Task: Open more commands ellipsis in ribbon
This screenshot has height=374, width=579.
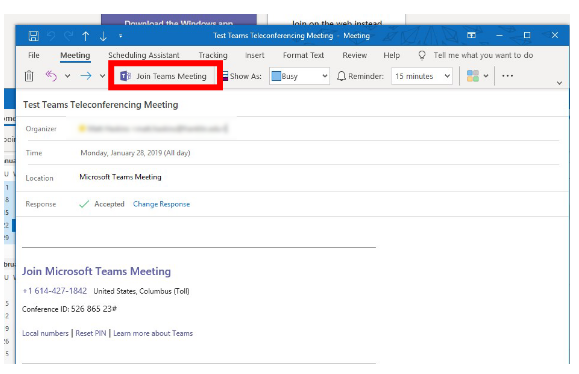Action: pyautogui.click(x=507, y=76)
